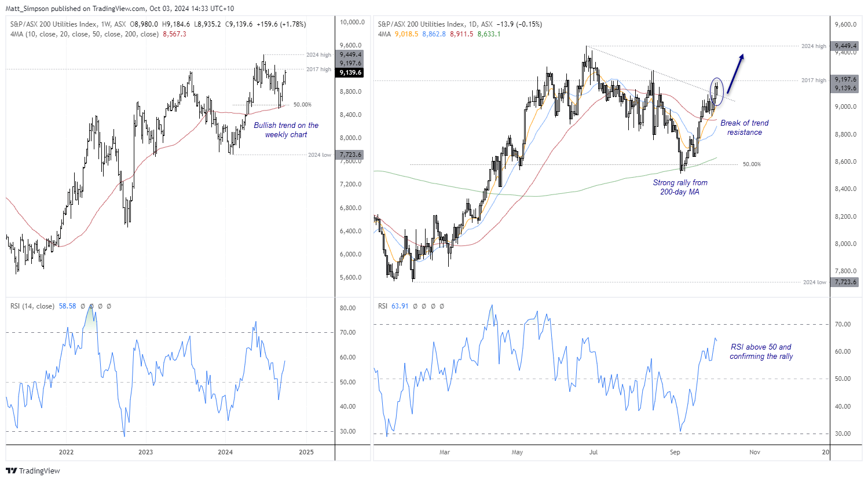Select the 'Break of trend resistance' annotation

(745, 127)
